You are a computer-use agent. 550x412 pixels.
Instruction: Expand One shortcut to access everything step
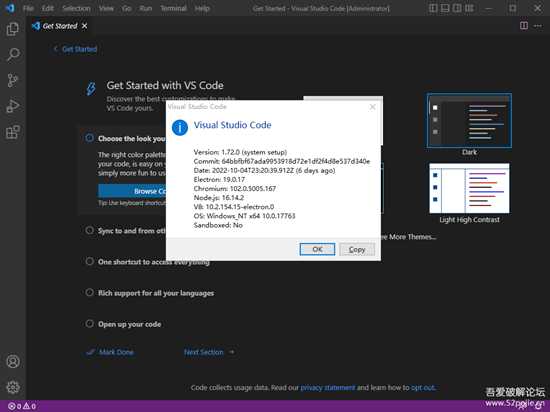click(154, 262)
